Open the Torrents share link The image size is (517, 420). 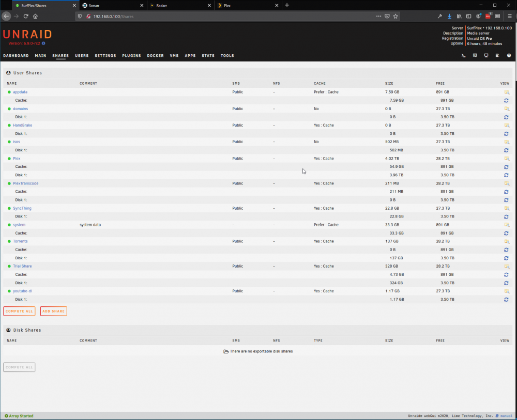click(20, 241)
